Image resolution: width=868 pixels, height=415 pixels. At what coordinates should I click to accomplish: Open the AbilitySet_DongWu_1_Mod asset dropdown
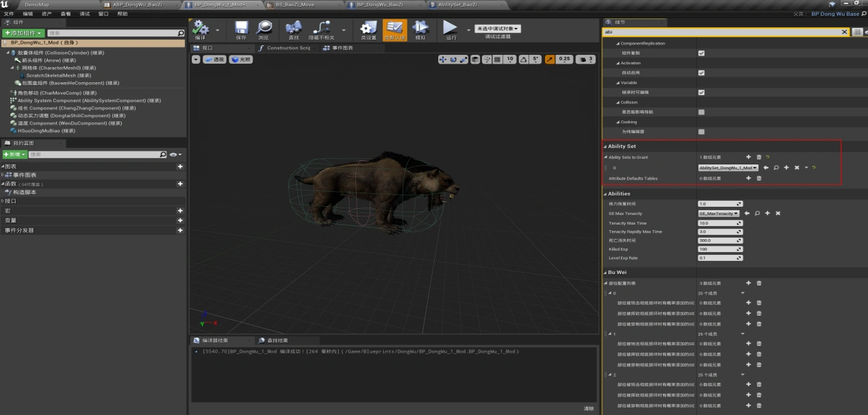point(727,168)
